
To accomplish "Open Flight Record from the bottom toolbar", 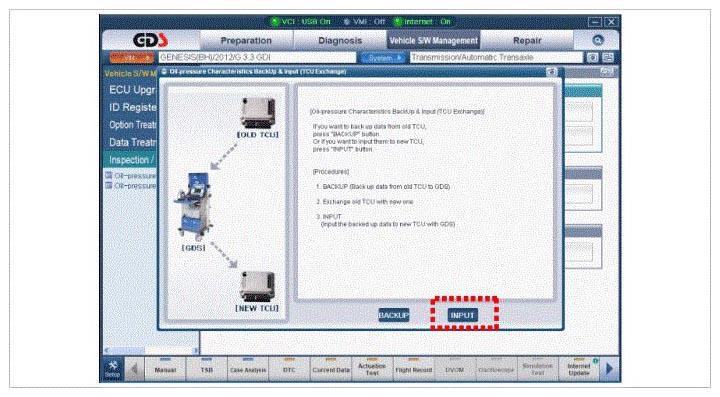I will tap(413, 369).
